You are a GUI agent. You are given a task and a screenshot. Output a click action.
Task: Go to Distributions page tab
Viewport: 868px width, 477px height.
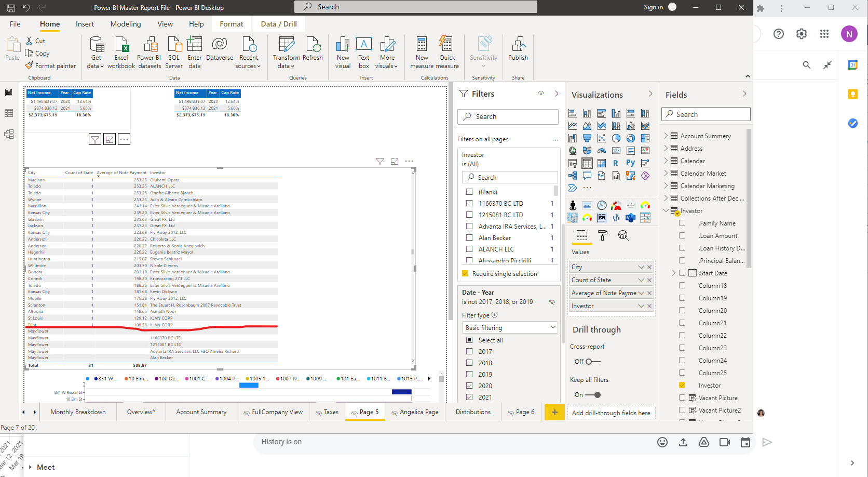[x=473, y=412]
